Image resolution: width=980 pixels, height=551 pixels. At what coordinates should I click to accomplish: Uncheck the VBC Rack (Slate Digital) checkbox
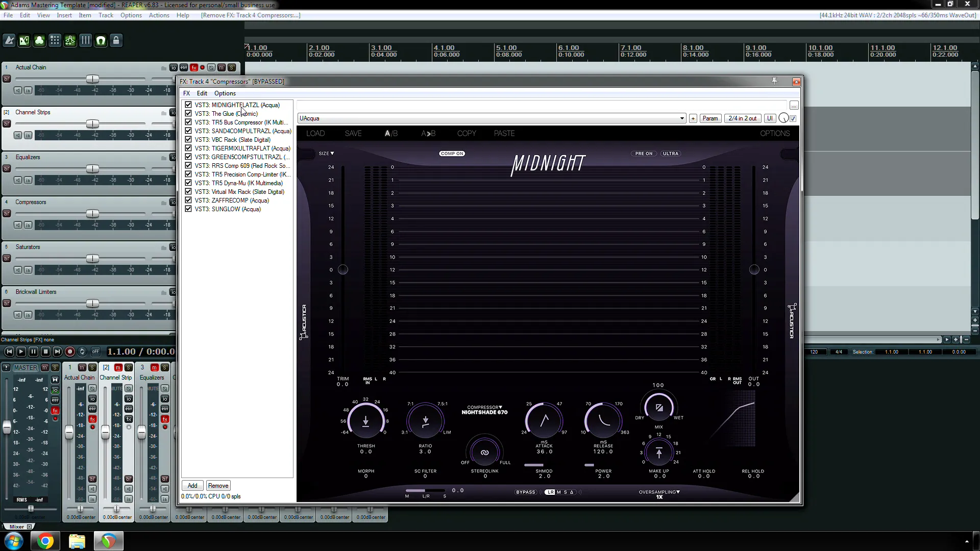pos(188,139)
